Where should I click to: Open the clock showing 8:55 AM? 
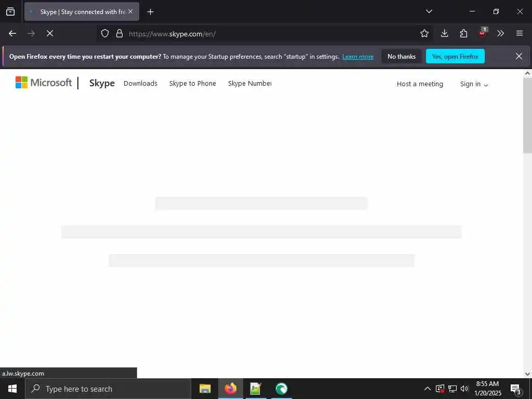pos(487,389)
